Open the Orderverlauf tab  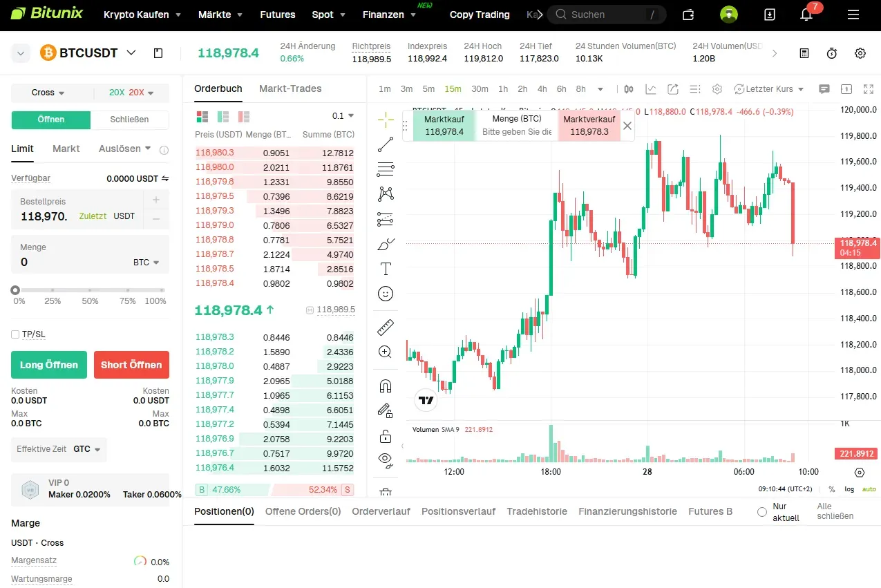381,511
